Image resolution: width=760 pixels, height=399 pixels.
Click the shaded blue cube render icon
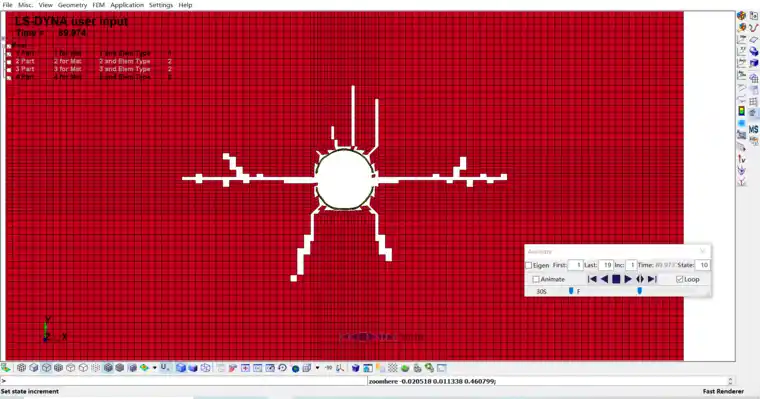(x=180, y=368)
